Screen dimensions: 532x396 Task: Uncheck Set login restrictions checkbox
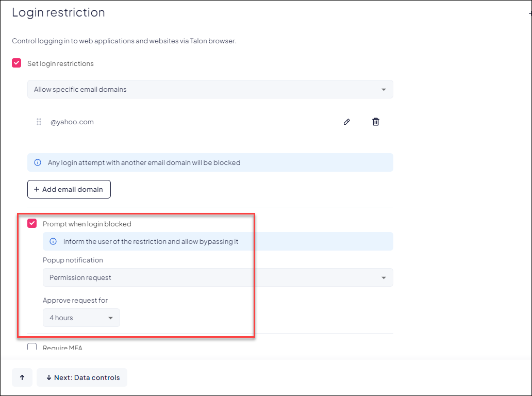[x=16, y=63]
